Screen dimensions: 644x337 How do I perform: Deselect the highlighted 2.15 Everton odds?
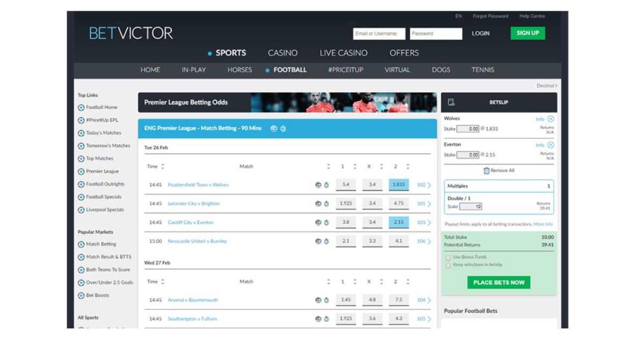(398, 222)
